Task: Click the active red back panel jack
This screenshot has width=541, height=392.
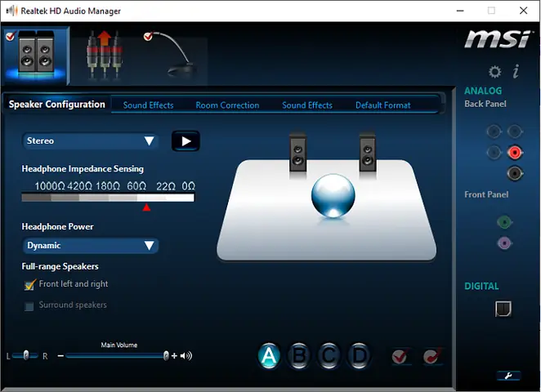Action: 514,153
